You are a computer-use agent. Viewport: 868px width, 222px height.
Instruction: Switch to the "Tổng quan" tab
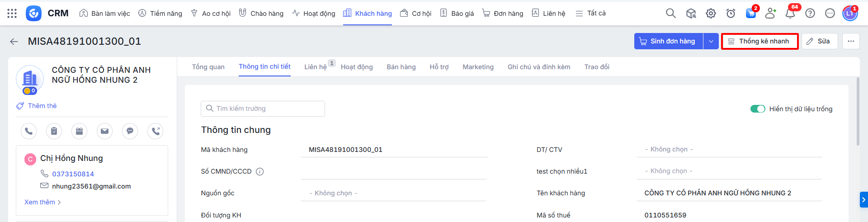tap(208, 67)
